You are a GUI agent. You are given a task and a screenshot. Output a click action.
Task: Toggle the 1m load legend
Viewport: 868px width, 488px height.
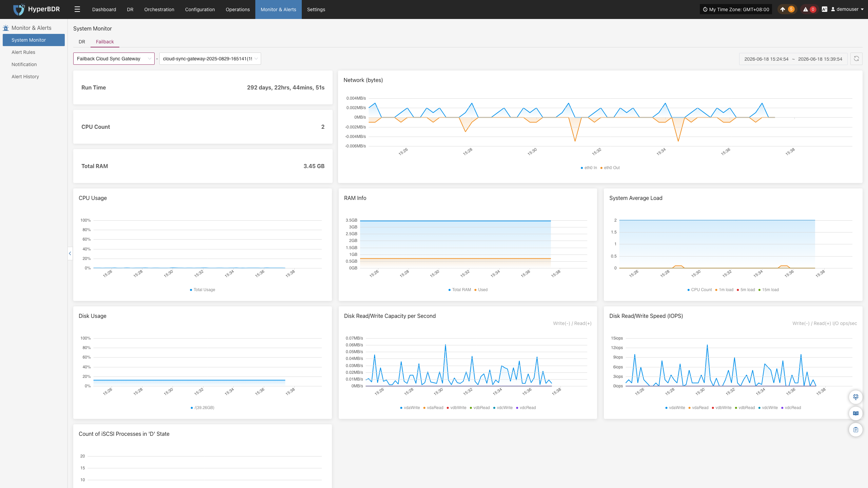tap(724, 290)
